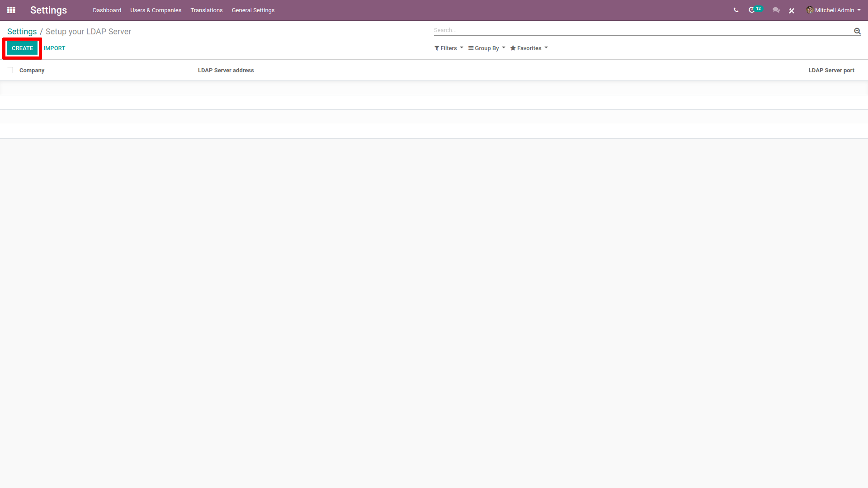Screen dimensions: 868x488
Task: Click the phone call icon
Action: [736, 10]
